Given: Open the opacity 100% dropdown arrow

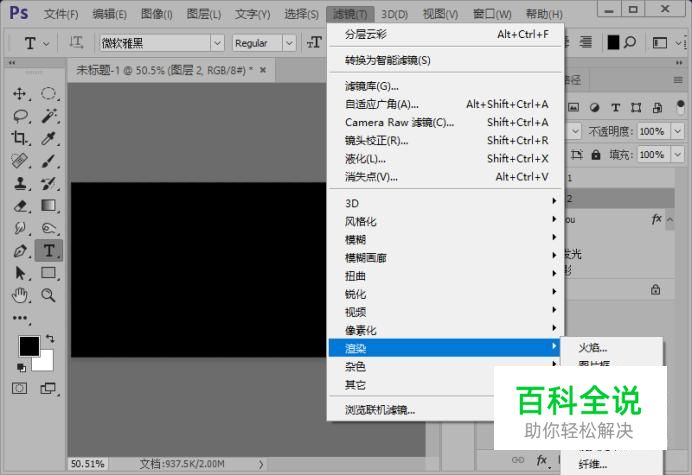Looking at the screenshot, I should 677,131.
